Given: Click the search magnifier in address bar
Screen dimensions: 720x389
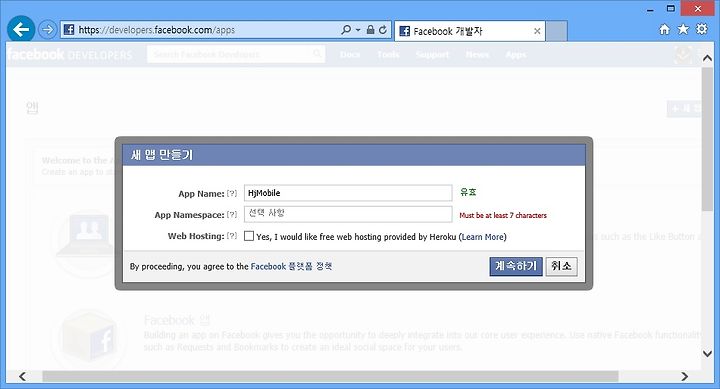Looking at the screenshot, I should click(346, 30).
